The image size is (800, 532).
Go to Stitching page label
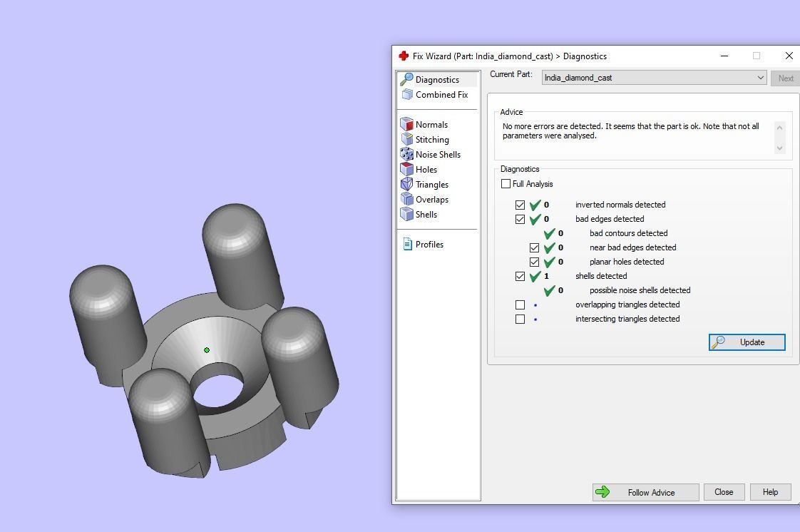[432, 139]
